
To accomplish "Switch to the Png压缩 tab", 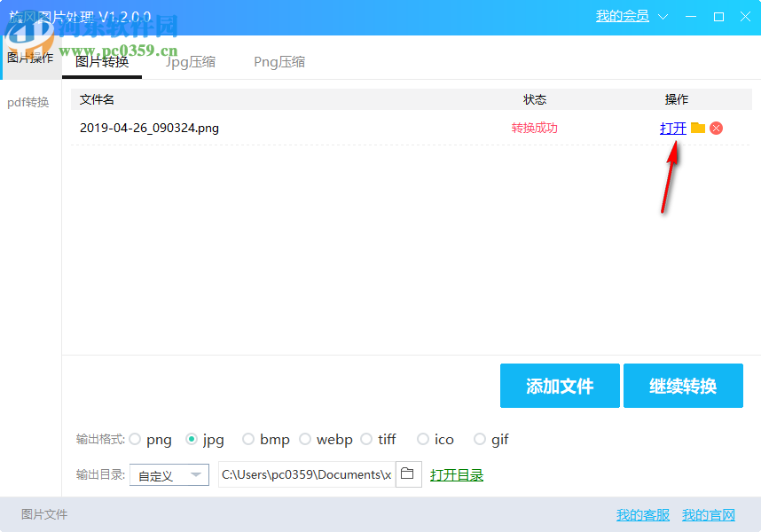I will [x=279, y=62].
